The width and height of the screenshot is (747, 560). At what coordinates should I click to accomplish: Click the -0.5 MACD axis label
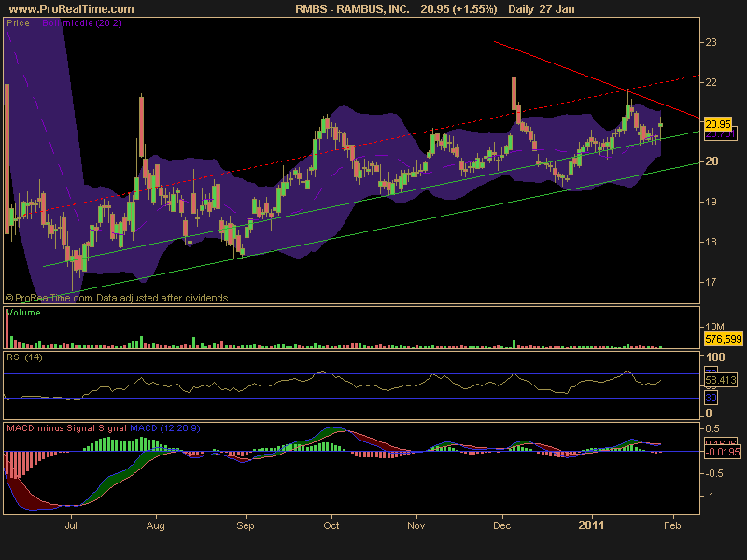click(x=712, y=473)
